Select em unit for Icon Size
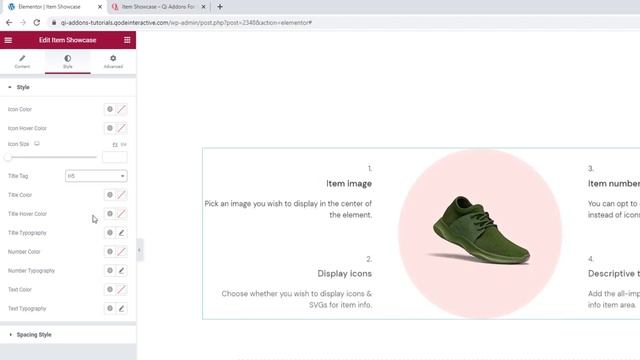Viewport: 640px width, 360px height. click(x=124, y=144)
